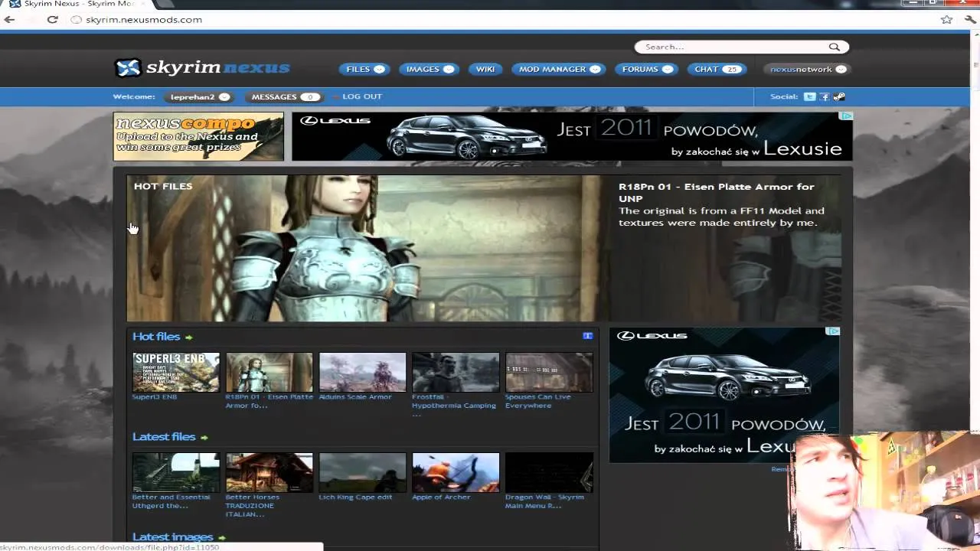Click Spouses Can Live Everywhere text link
The height and width of the screenshot is (551, 980).
tap(538, 401)
